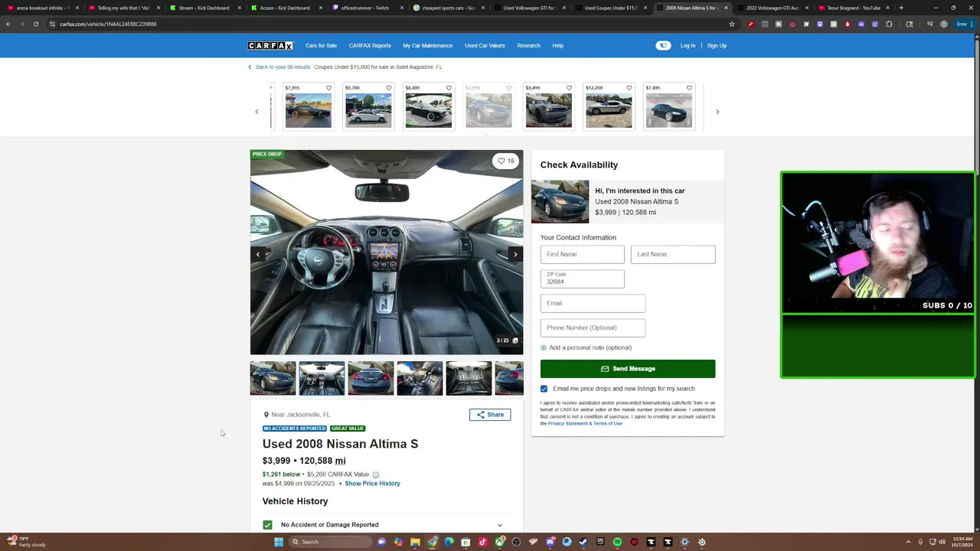Click the First Name field
Viewport: 980px width, 551px height.
tap(583, 254)
